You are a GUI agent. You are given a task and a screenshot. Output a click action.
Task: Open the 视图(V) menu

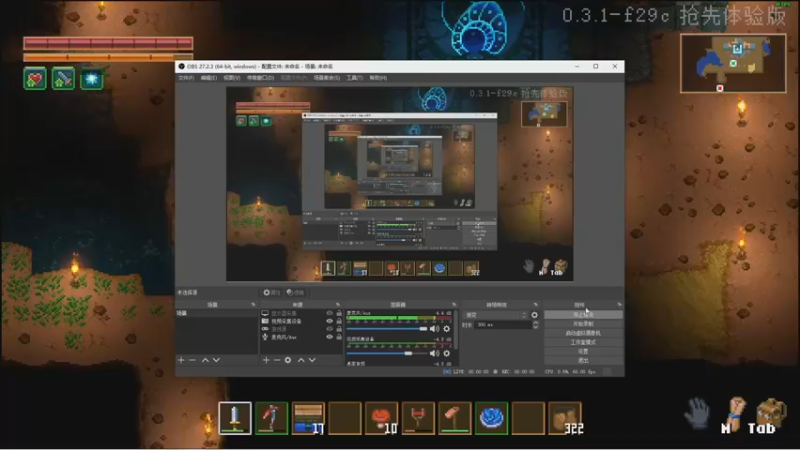point(232,78)
